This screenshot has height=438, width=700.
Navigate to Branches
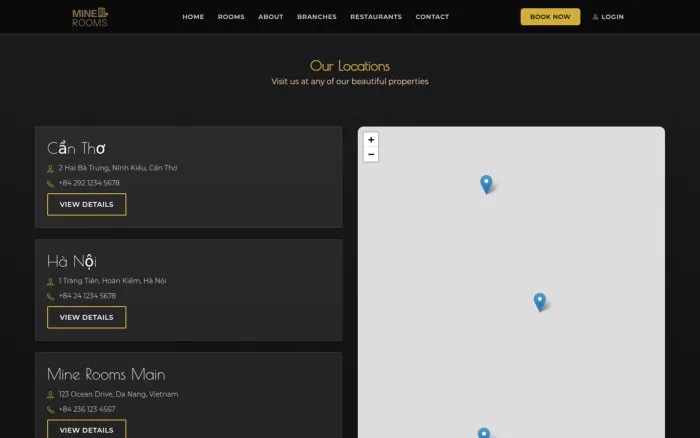(x=317, y=17)
